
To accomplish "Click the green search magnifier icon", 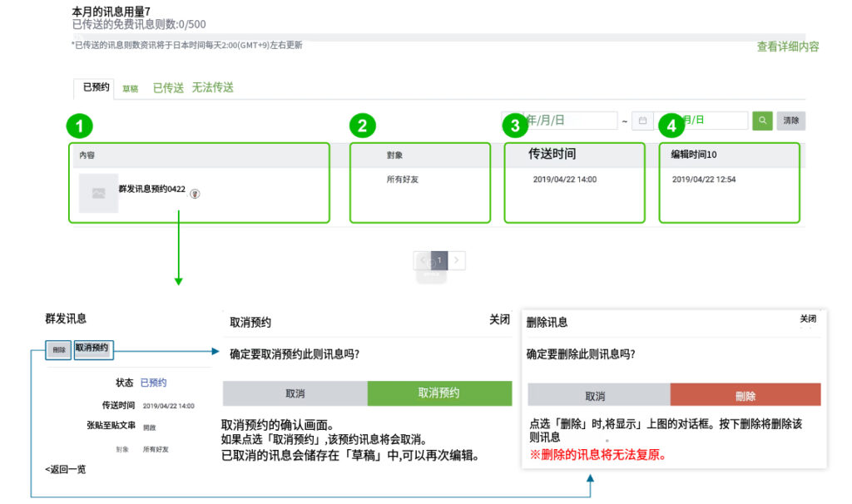I will coord(762,121).
